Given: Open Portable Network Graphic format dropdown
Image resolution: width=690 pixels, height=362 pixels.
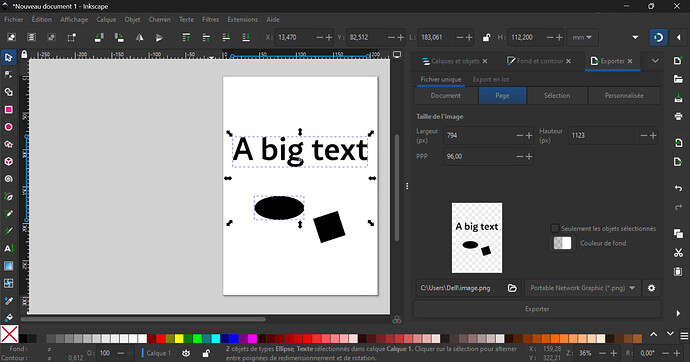Looking at the screenshot, I should coord(583,288).
